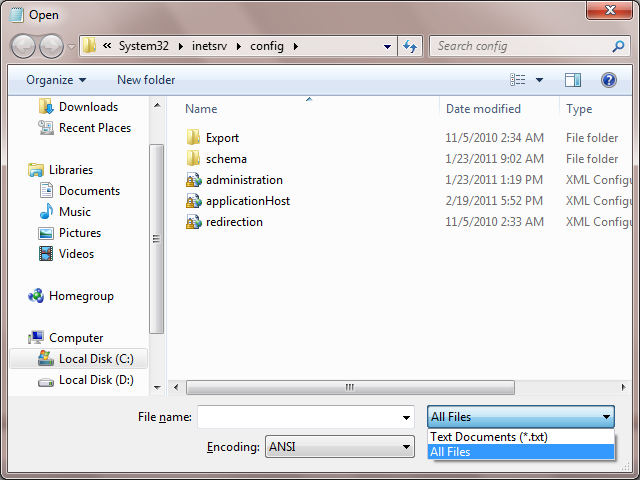The height and width of the screenshot is (480, 640).
Task: Click the Back navigation arrow
Action: pyautogui.click(x=24, y=46)
